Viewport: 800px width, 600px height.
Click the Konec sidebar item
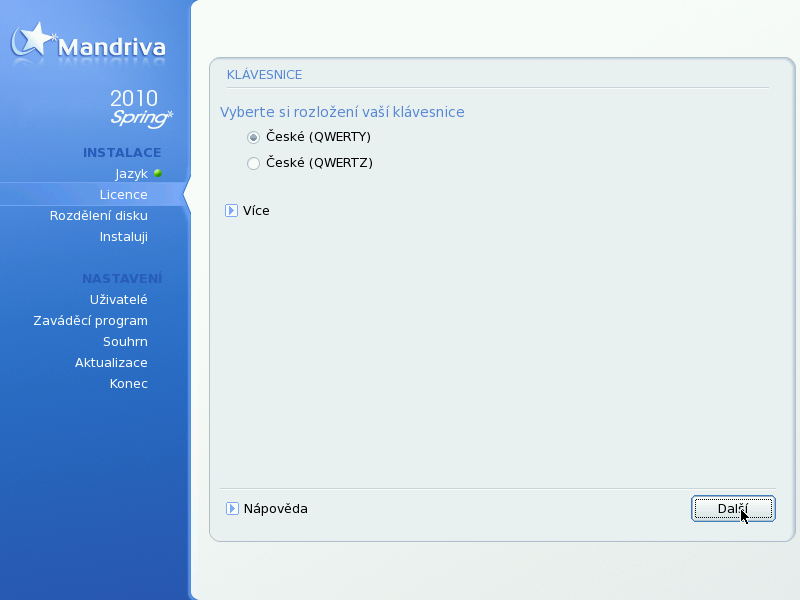coord(128,384)
